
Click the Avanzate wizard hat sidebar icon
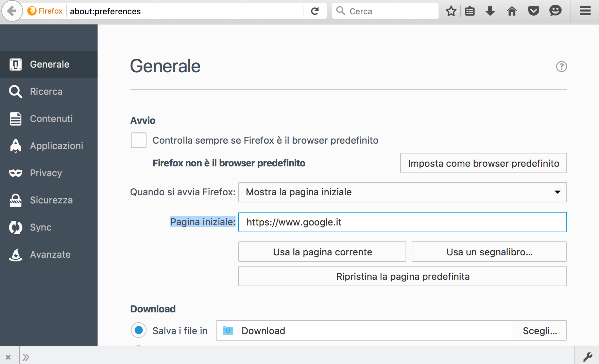click(16, 255)
